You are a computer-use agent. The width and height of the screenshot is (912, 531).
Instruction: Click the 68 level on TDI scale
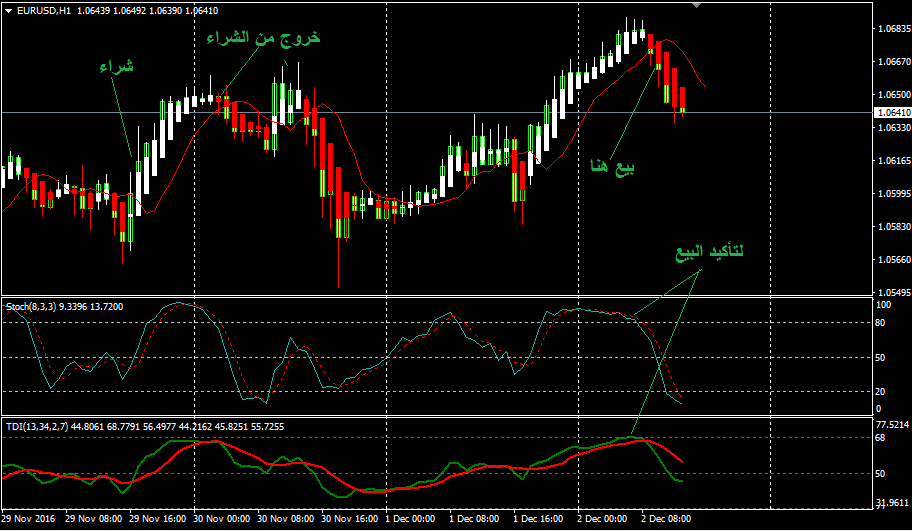pyautogui.click(x=882, y=437)
